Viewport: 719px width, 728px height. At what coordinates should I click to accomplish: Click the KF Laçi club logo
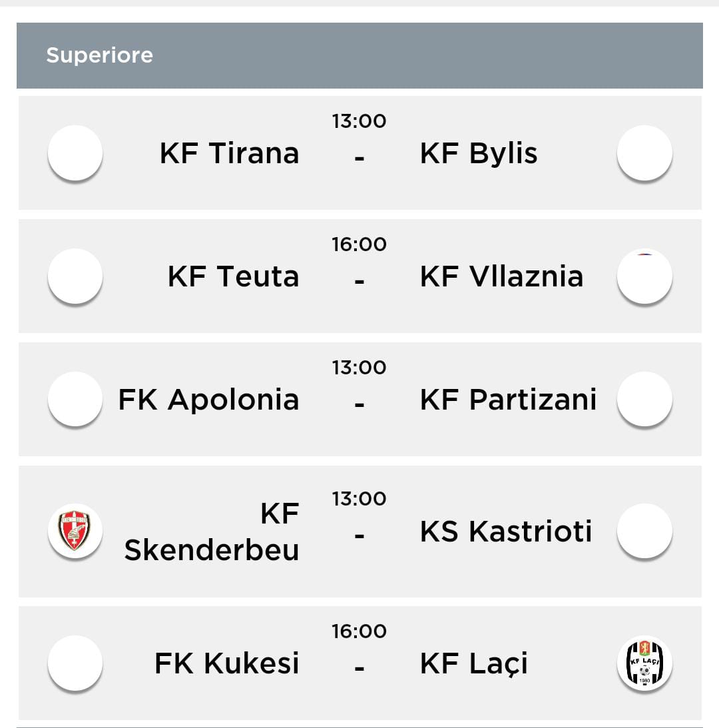(x=644, y=663)
